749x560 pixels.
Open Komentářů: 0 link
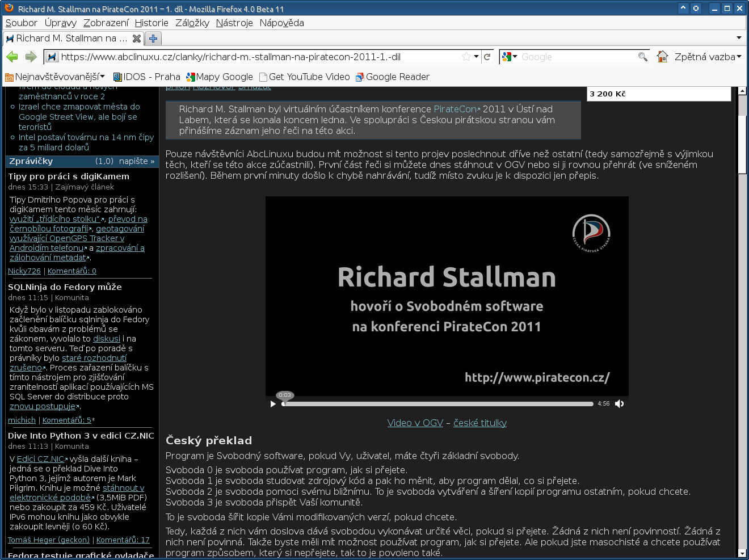point(72,271)
